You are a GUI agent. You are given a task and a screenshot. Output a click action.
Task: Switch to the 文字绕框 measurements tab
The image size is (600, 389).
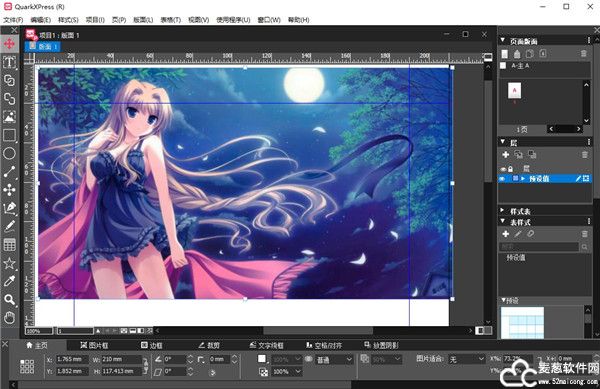(x=266, y=345)
